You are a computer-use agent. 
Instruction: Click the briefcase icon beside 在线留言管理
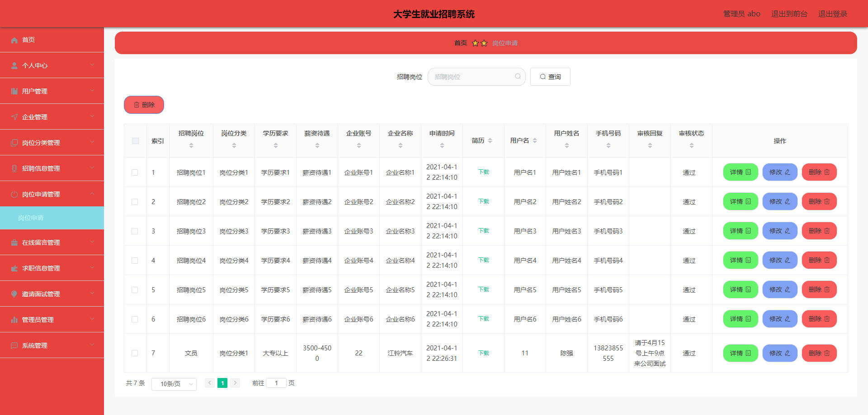pos(14,243)
